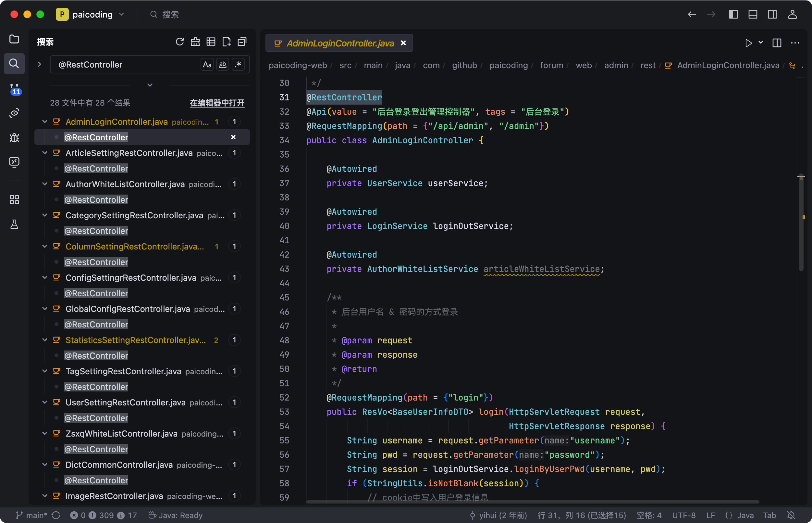The width and height of the screenshot is (812, 523).
Task: Toggle match case option in search
Action: click(x=207, y=65)
